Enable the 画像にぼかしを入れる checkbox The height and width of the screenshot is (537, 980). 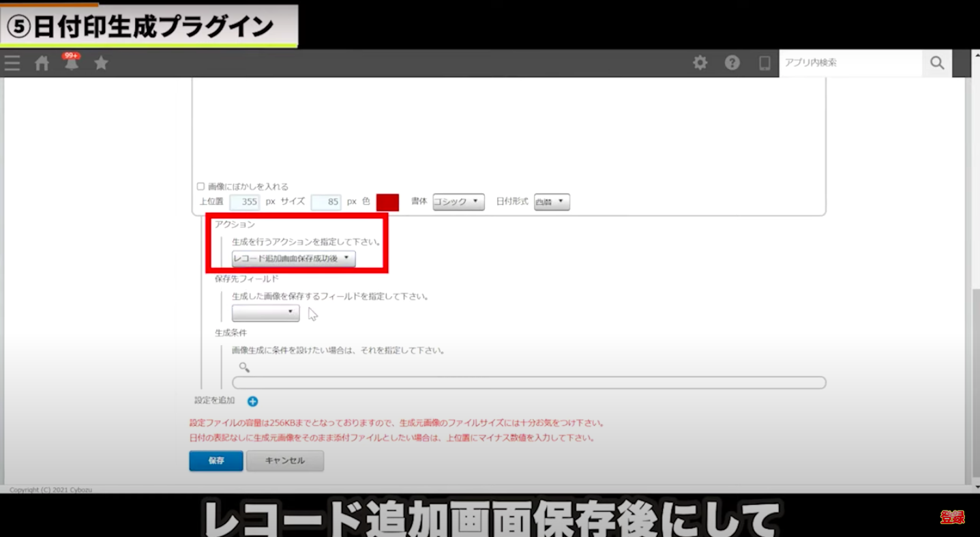(x=201, y=186)
